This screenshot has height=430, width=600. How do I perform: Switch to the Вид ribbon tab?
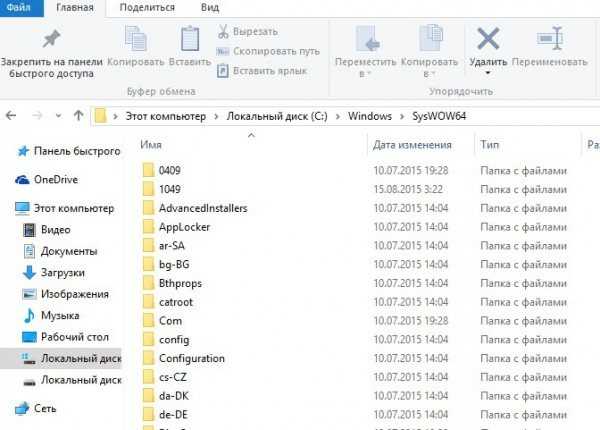(210, 7)
